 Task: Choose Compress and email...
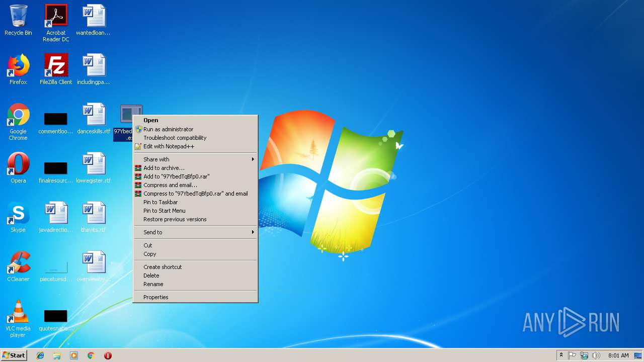[195, 185]
